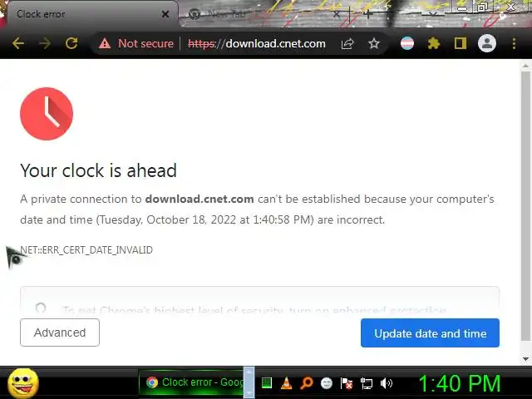
Task: Reload the page with the refresh icon
Action: [x=71, y=43]
